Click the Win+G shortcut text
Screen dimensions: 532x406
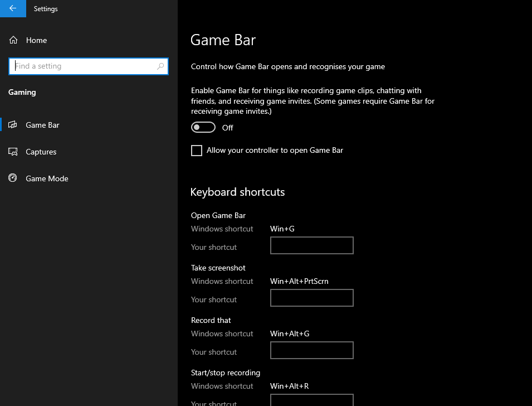coord(282,229)
